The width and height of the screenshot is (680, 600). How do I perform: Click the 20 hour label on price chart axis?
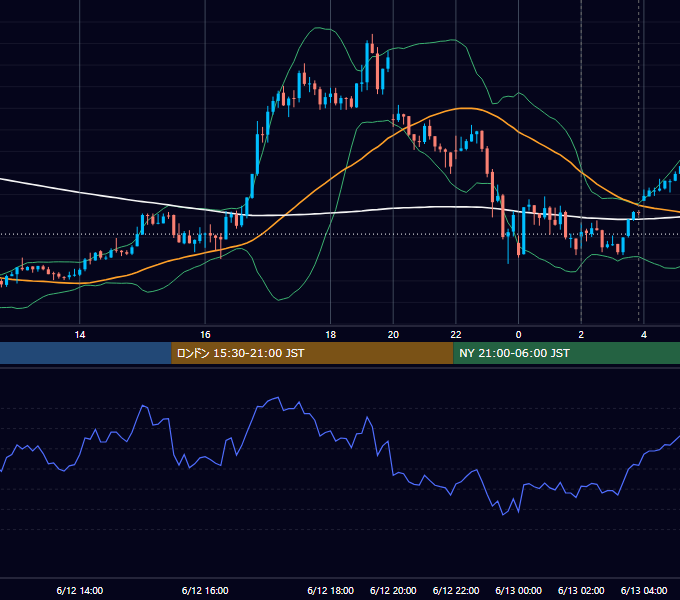coord(393,335)
